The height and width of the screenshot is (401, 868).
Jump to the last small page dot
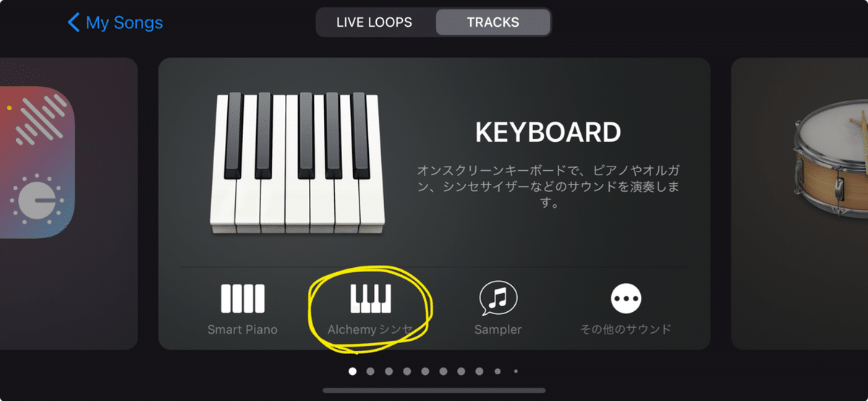(x=516, y=371)
